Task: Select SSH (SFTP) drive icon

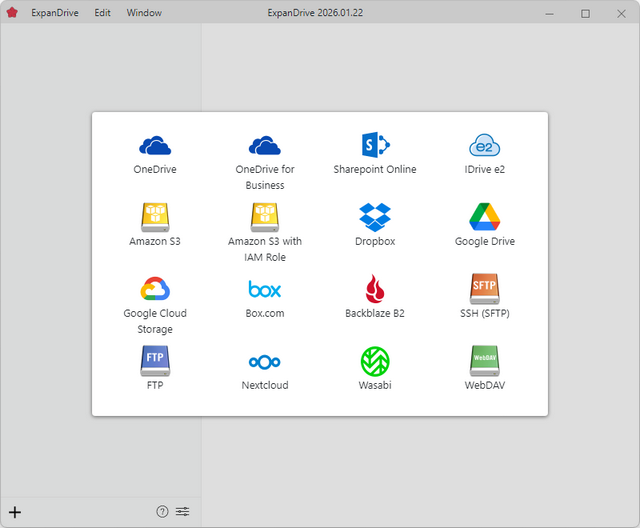Action: point(485,289)
